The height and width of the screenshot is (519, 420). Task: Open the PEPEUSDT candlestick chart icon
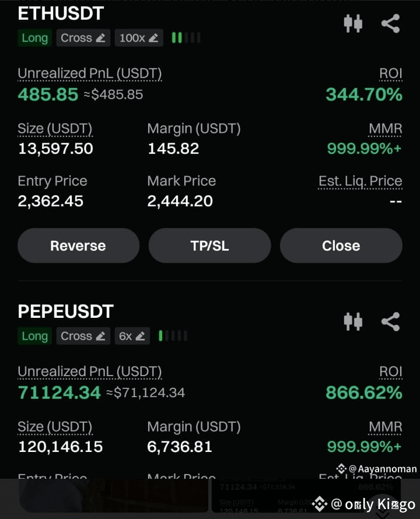click(x=353, y=322)
